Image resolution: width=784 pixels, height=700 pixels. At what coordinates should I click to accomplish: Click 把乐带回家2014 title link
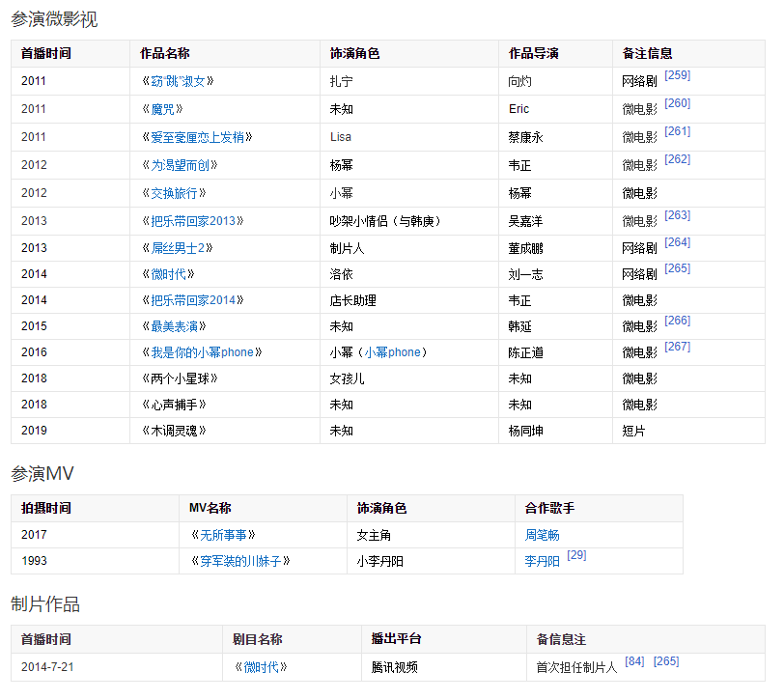tap(192, 300)
